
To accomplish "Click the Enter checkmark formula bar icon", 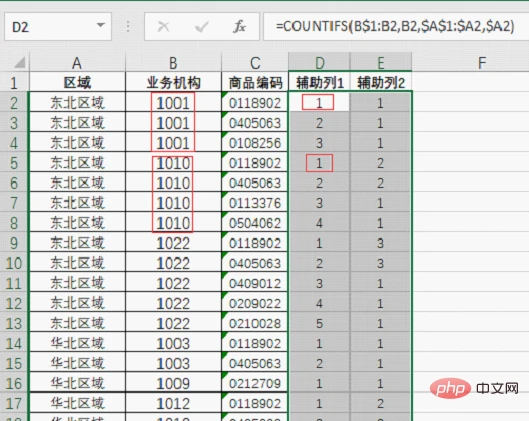I will (201, 26).
